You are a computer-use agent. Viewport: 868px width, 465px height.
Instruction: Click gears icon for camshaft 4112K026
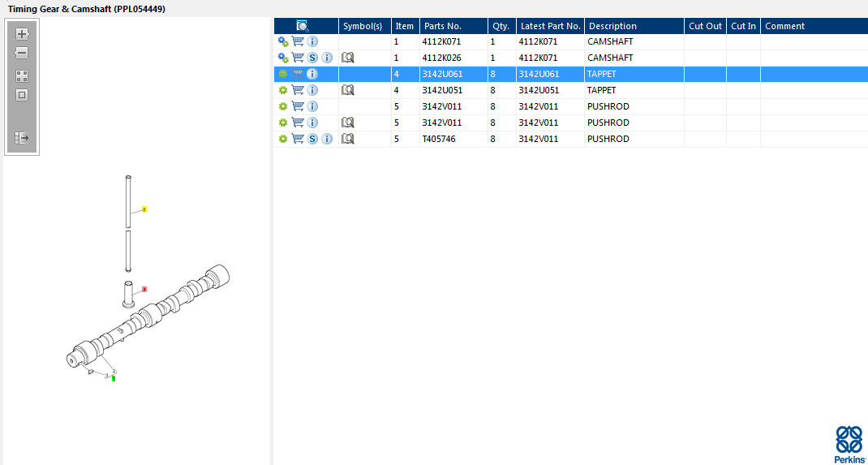point(283,58)
